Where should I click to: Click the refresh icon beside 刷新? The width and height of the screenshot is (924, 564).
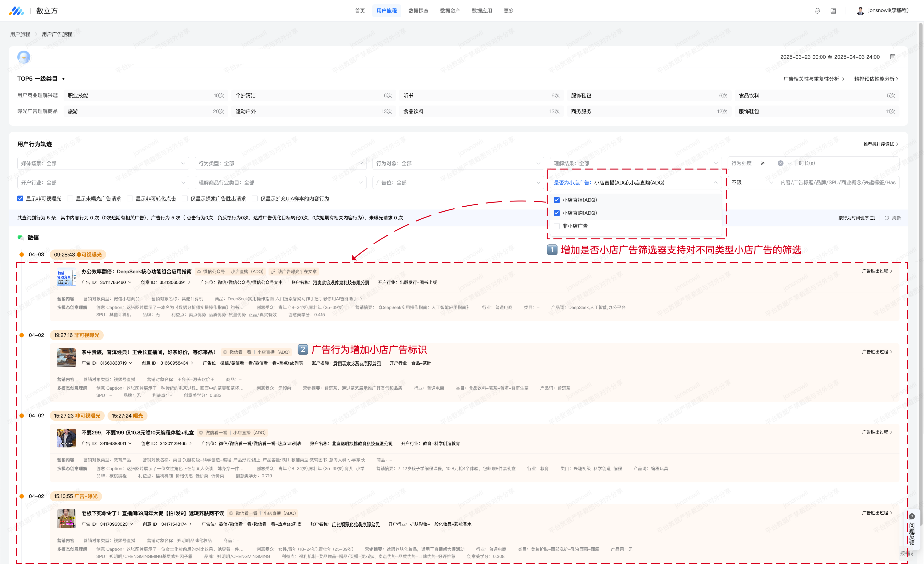click(x=887, y=218)
